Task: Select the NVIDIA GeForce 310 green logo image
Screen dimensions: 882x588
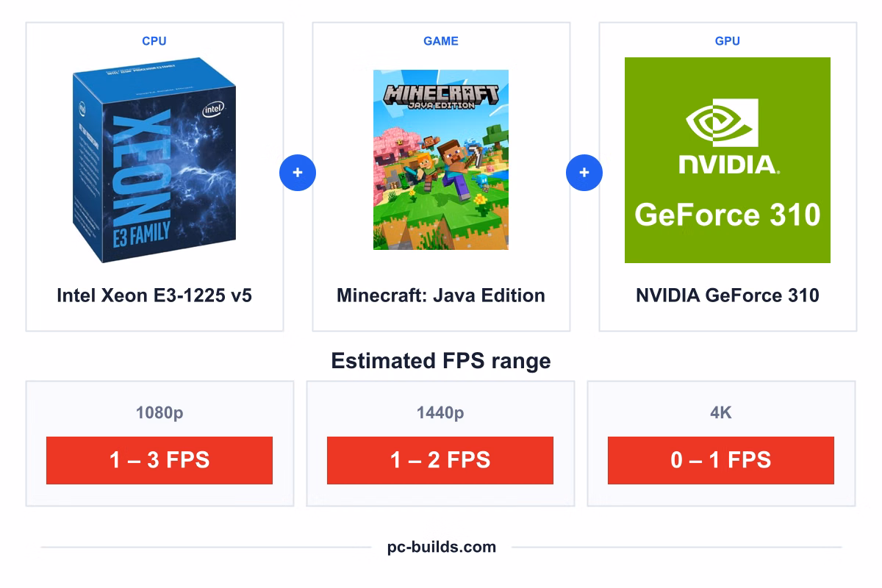Action: click(728, 160)
